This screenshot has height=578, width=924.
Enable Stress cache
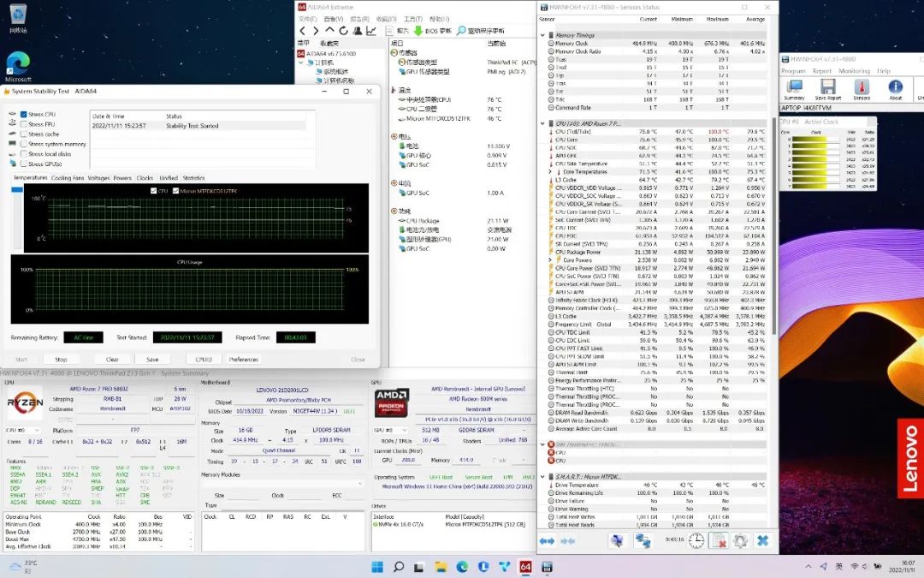point(24,134)
